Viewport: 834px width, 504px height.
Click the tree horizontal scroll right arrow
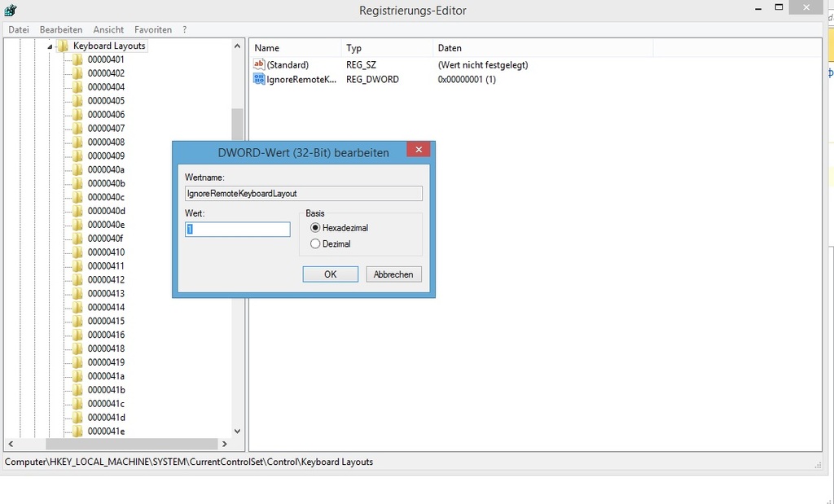click(x=224, y=444)
